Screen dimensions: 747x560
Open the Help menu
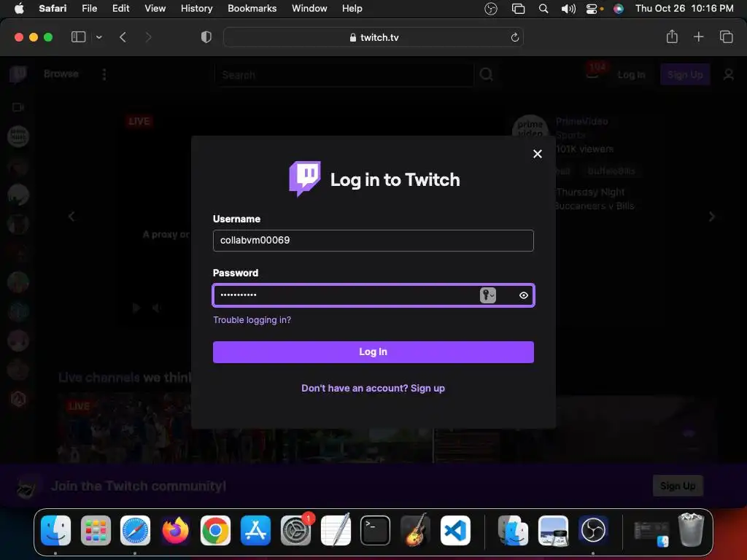pyautogui.click(x=352, y=8)
